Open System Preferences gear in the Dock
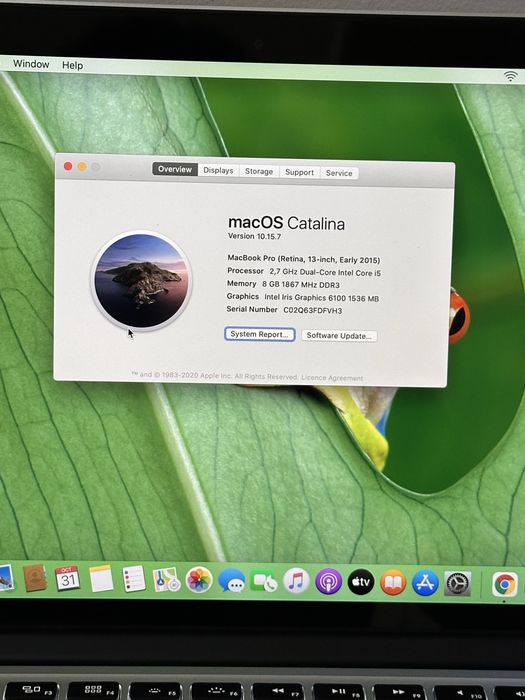 458,583
